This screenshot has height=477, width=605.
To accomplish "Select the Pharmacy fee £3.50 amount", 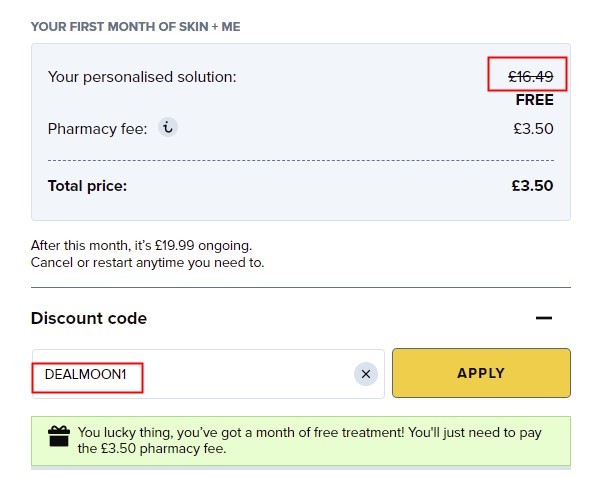I will point(533,129).
